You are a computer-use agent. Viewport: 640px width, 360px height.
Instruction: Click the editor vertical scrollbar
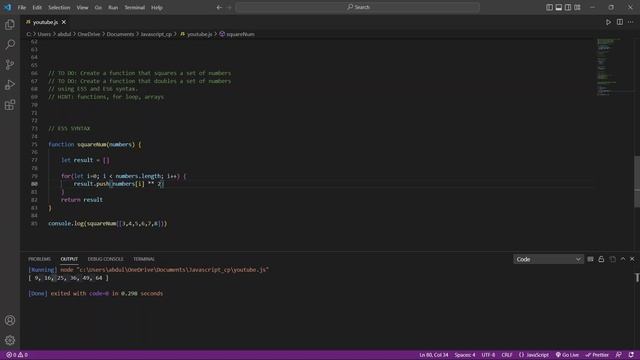pos(637,182)
